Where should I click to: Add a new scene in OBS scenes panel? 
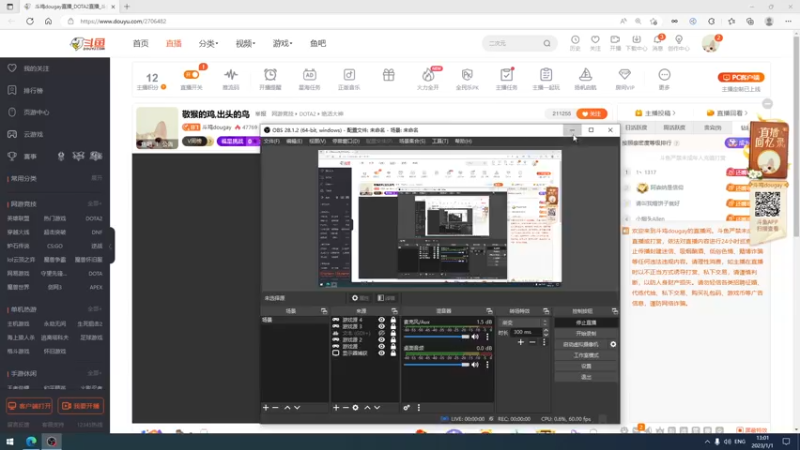(x=265, y=408)
